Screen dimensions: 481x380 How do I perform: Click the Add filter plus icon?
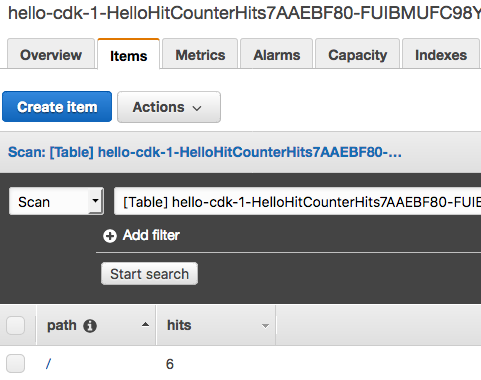110,236
